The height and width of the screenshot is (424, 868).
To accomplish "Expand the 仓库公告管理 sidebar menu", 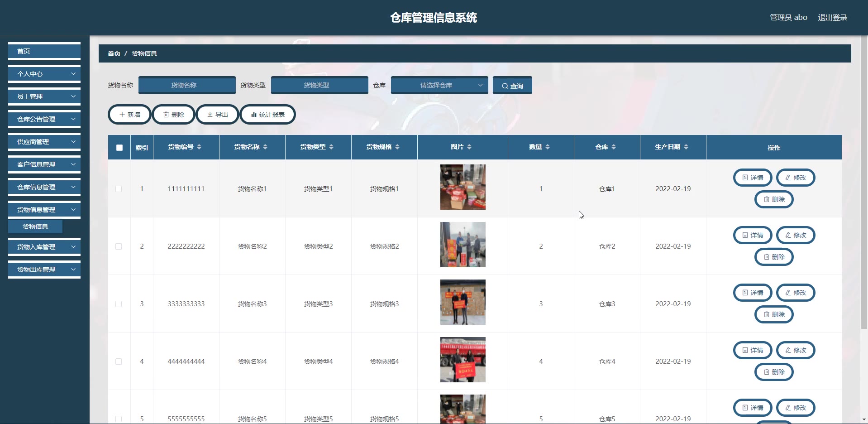I will pyautogui.click(x=44, y=119).
